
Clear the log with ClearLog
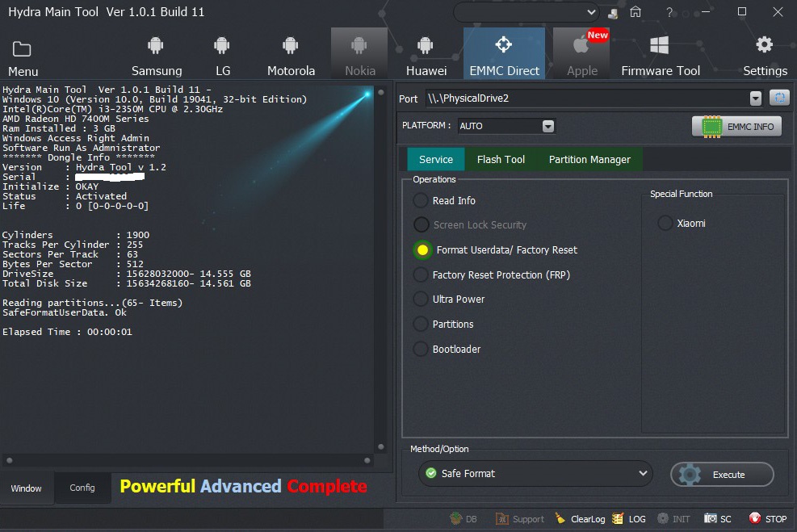pyautogui.click(x=580, y=519)
